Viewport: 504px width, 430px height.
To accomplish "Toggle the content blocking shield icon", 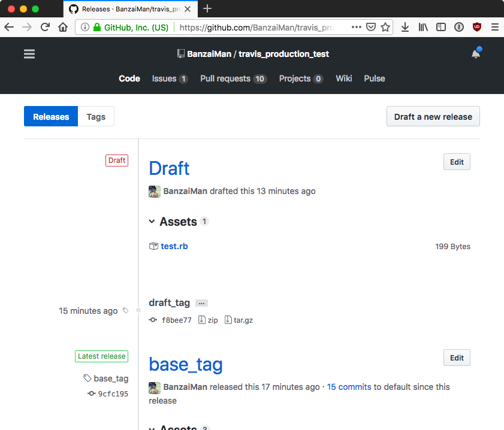I will tap(371, 27).
